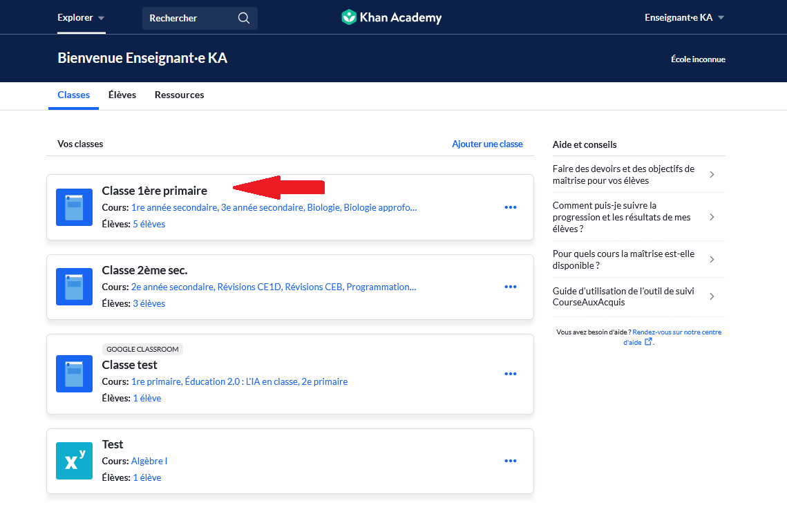Screen dimensions: 787x532
Task: Open the Classe 2ème sec. title
Action: (144, 270)
